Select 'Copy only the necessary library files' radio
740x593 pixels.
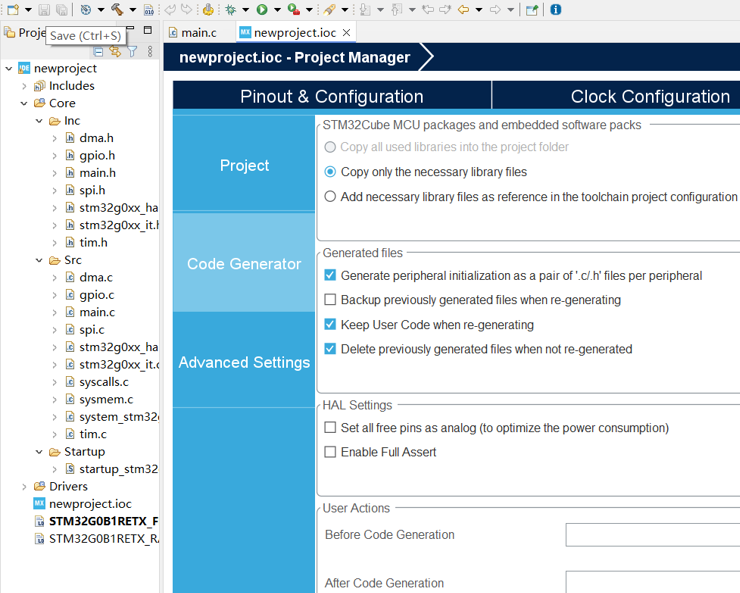coord(330,172)
